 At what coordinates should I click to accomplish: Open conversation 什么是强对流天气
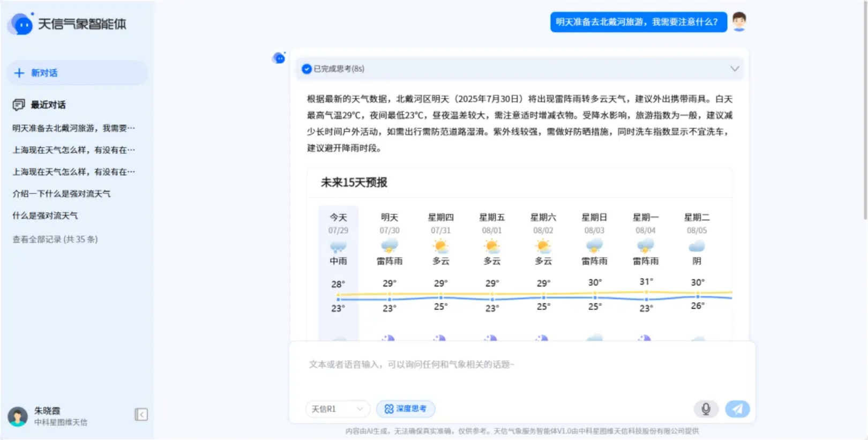(x=45, y=216)
